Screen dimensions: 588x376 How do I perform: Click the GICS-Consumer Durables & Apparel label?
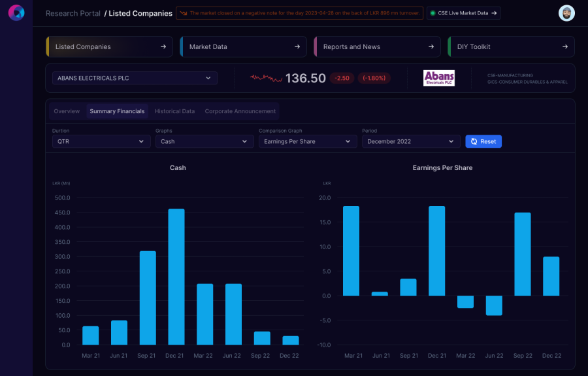pyautogui.click(x=527, y=82)
